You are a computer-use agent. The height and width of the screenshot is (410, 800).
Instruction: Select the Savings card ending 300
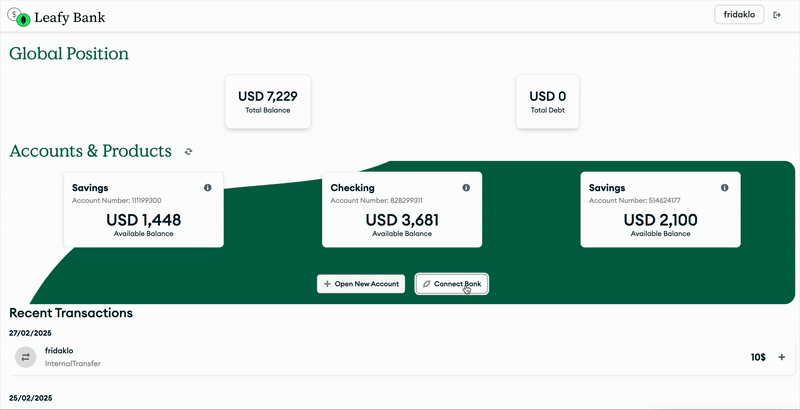143,209
